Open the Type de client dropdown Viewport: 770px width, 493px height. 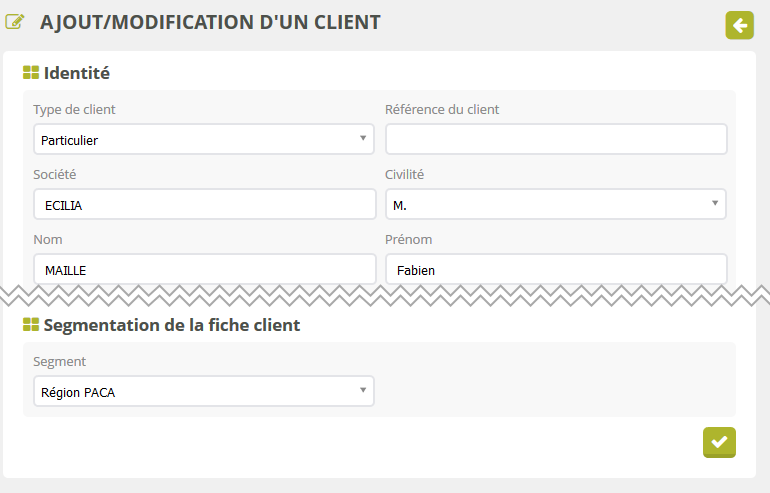coord(204,139)
